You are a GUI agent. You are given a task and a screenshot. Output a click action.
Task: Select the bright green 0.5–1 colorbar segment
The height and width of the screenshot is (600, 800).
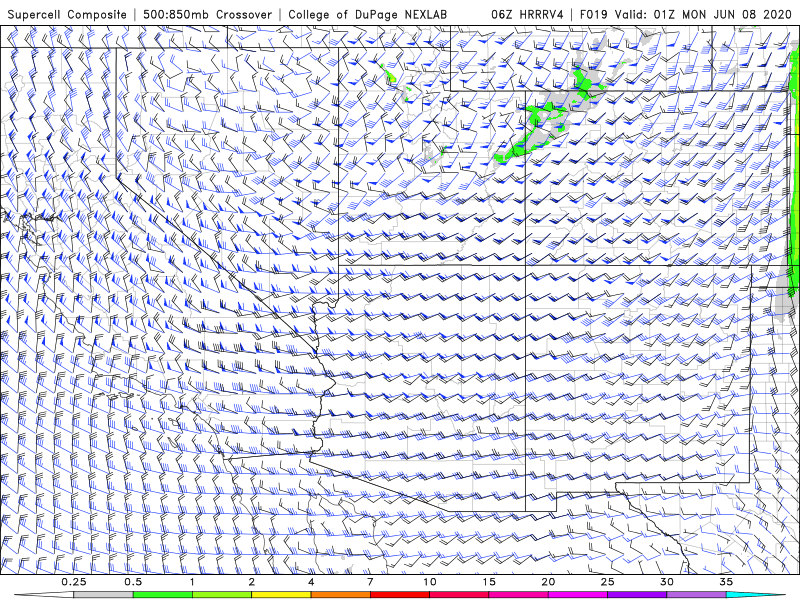162,595
